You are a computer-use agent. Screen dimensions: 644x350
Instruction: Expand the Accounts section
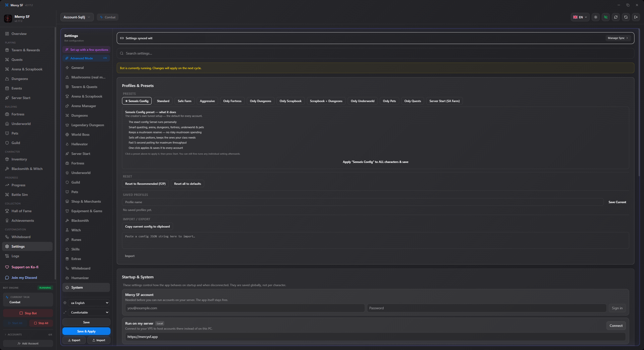pyautogui.click(x=28, y=335)
